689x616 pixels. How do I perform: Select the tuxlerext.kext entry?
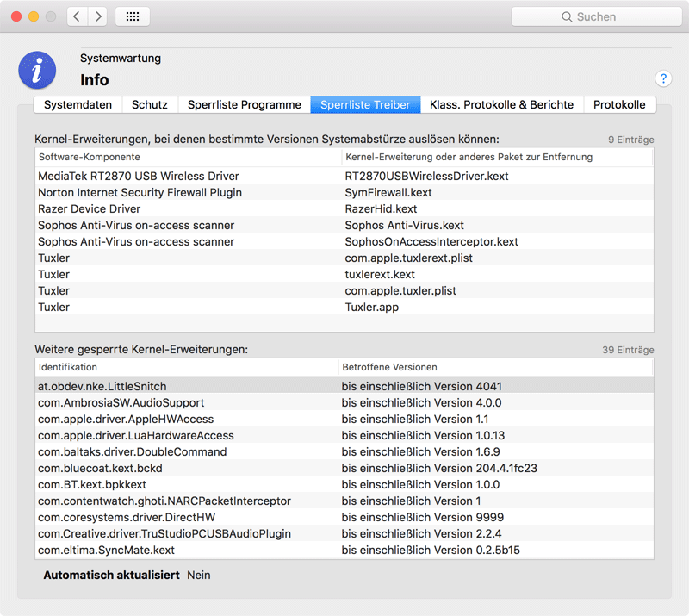point(380,274)
